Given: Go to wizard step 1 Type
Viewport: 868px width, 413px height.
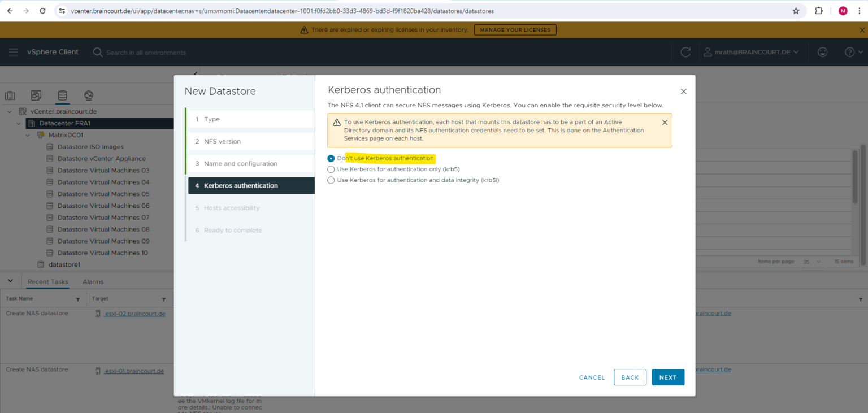Looking at the screenshot, I should (251, 119).
